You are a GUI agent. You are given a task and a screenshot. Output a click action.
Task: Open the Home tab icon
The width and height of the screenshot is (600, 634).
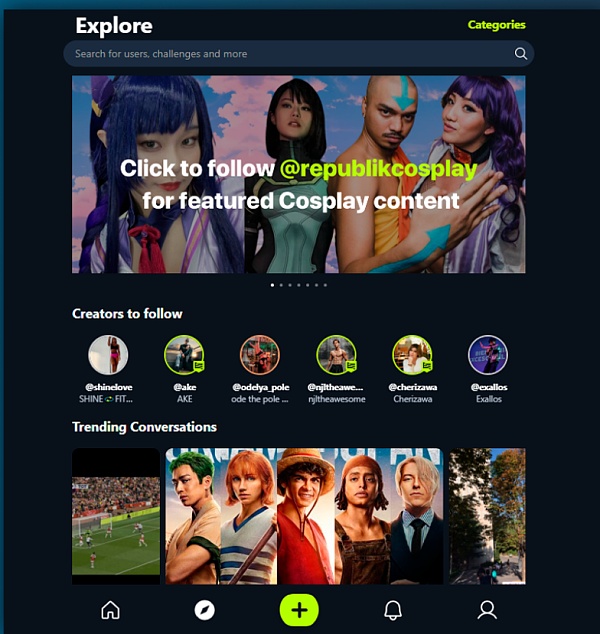click(110, 610)
